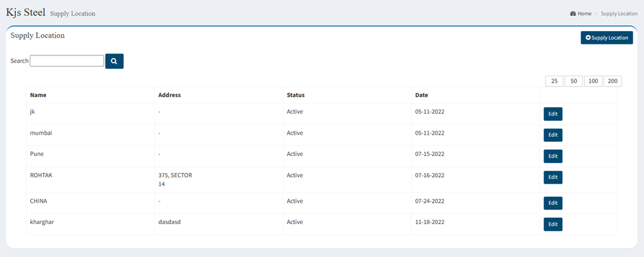Click the Kjs Steel page title
Image resolution: width=644 pixels, height=257 pixels.
click(x=26, y=12)
